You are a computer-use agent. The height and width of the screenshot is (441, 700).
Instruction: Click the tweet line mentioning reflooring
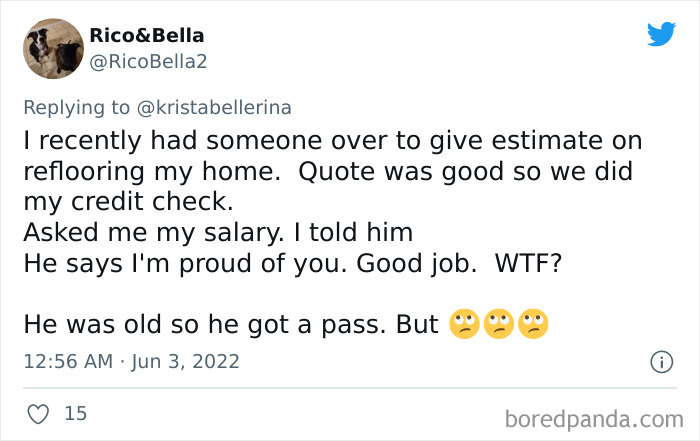tap(328, 171)
